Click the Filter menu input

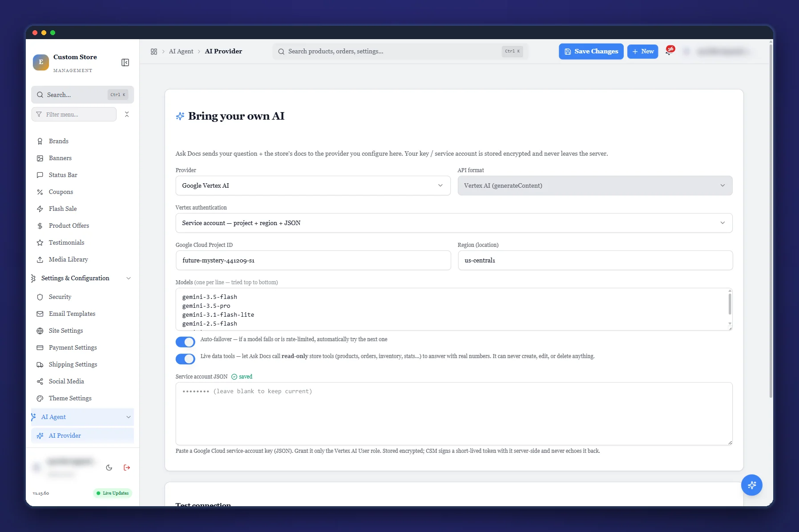coord(74,114)
